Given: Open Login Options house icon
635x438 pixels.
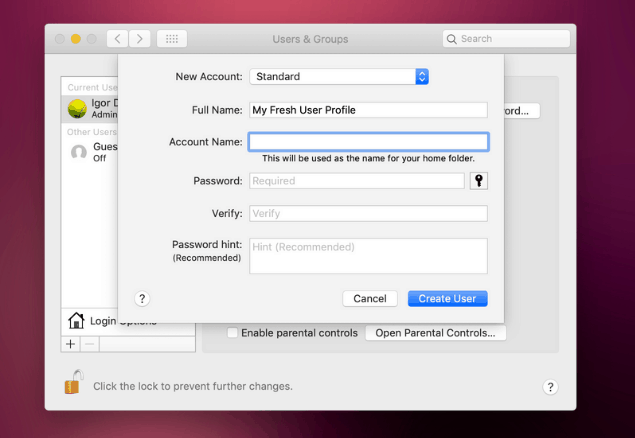Looking at the screenshot, I should [x=76, y=321].
